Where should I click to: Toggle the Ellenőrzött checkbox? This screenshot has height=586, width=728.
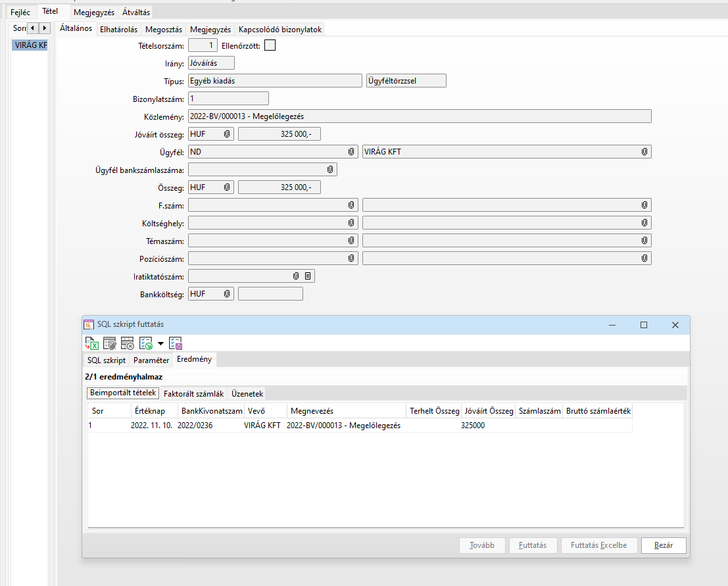[270, 45]
